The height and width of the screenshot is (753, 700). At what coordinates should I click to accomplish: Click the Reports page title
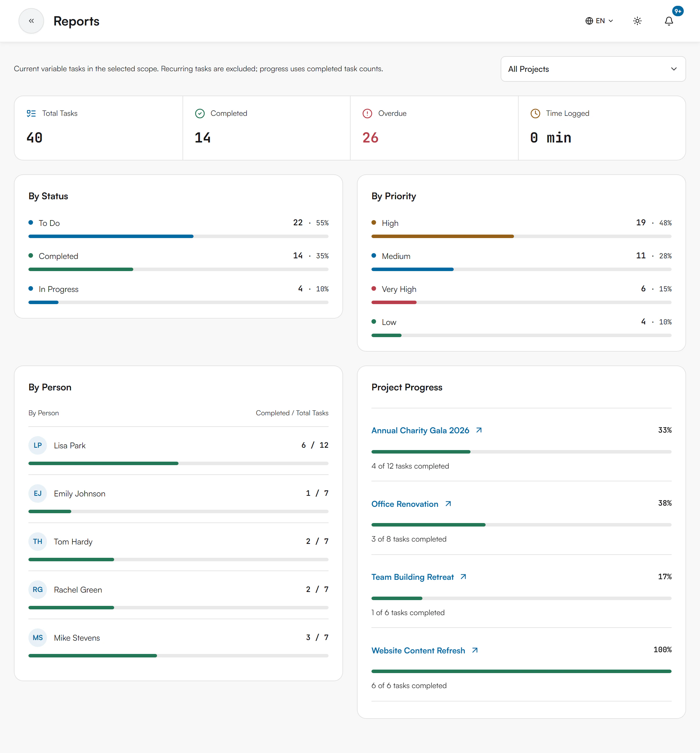pos(76,21)
